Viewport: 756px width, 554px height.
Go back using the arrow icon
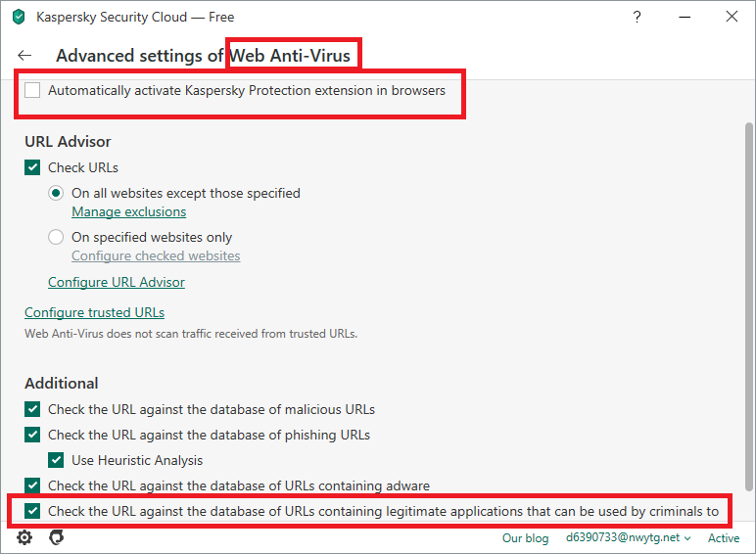point(24,56)
